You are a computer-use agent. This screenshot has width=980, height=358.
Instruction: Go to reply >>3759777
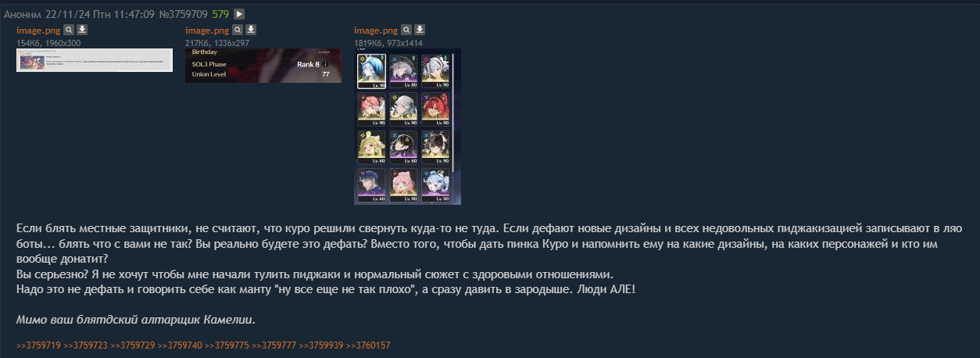tap(274, 345)
